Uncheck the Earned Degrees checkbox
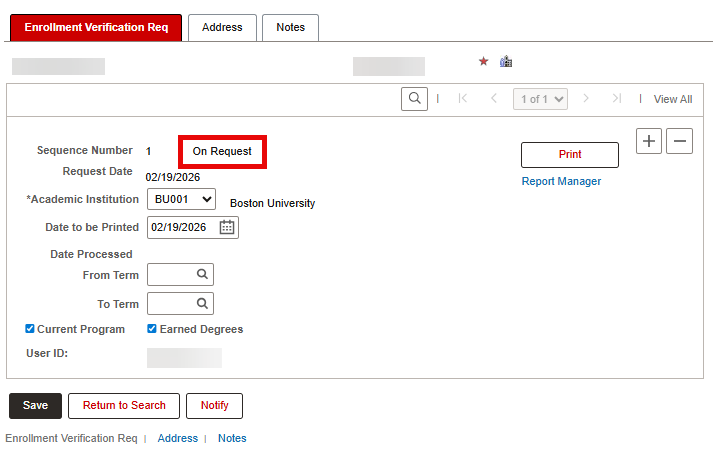This screenshot has width=713, height=451. [x=152, y=329]
